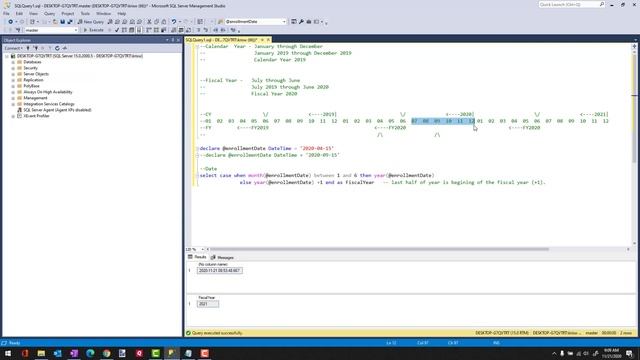Select Always On High Availability tree item
The width and height of the screenshot is (640, 360).
[x=48, y=92]
